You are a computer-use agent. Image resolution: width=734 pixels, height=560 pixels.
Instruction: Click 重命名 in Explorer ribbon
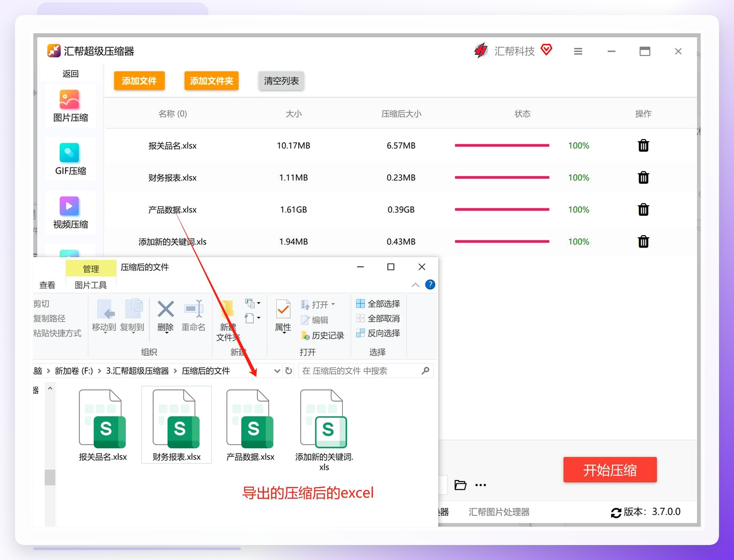[193, 316]
